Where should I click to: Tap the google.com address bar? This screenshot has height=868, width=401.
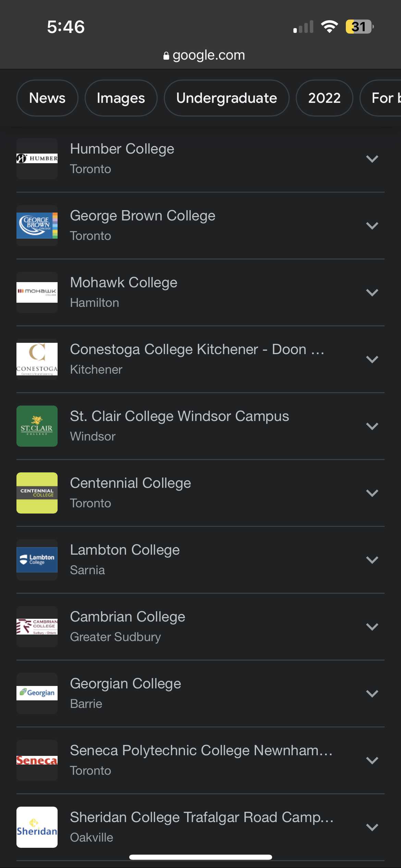(x=204, y=55)
